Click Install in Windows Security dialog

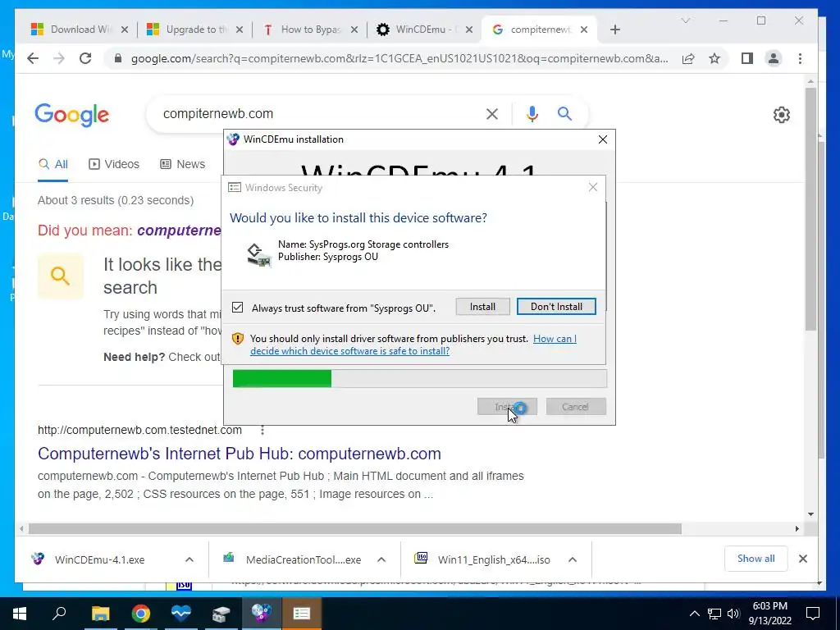click(482, 307)
